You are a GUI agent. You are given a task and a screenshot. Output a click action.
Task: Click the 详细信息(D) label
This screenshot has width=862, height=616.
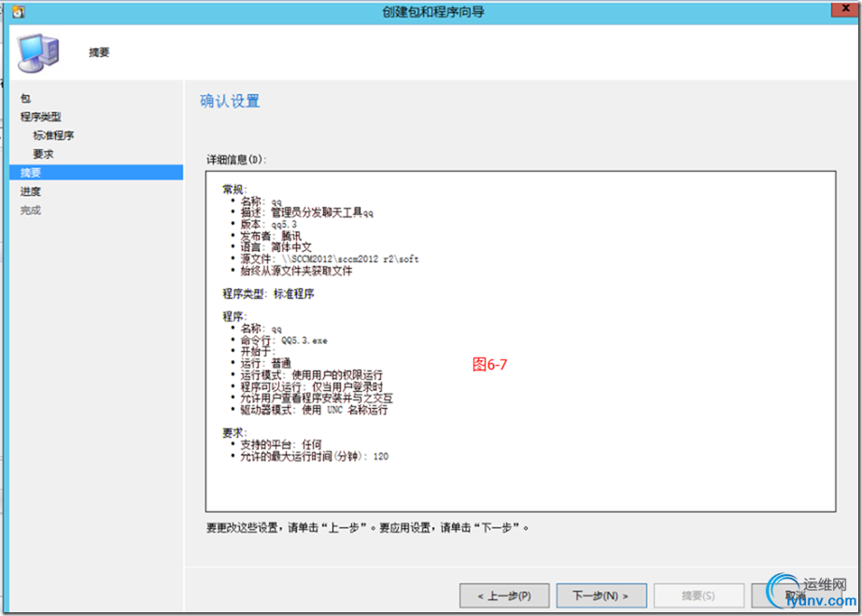[x=236, y=160]
